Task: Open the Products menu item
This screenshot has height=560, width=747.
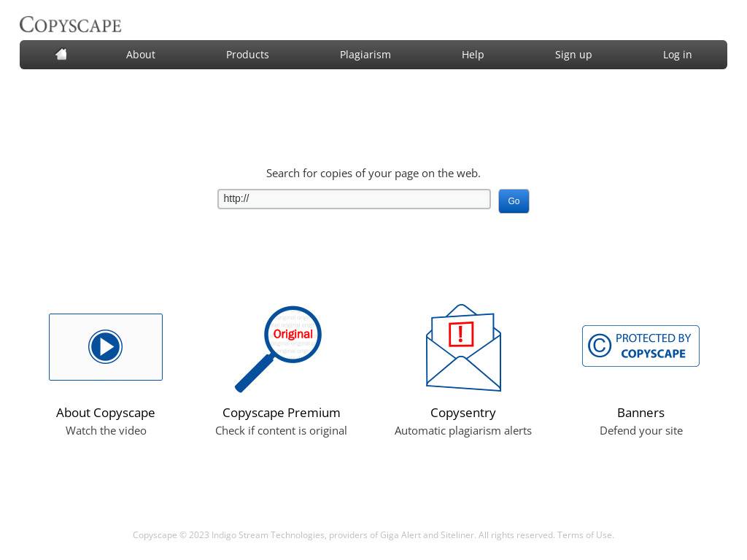Action: [247, 54]
